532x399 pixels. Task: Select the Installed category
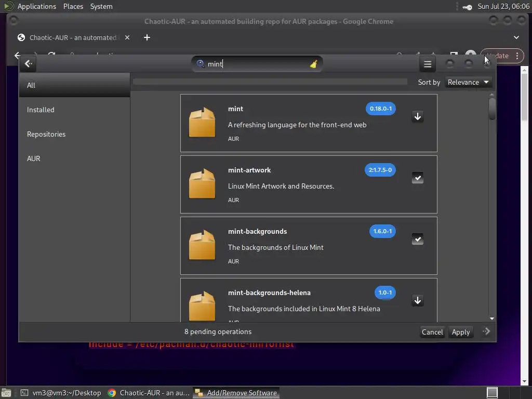[x=74, y=110]
